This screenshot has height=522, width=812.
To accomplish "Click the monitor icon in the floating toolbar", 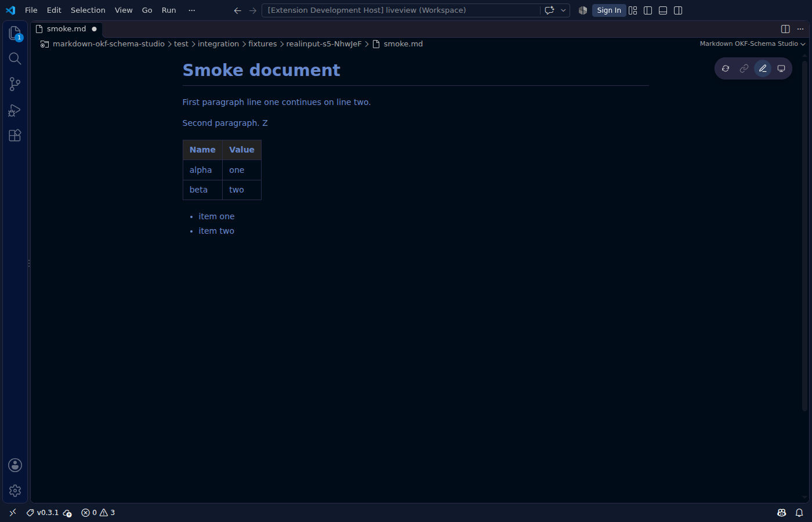I will pos(781,68).
